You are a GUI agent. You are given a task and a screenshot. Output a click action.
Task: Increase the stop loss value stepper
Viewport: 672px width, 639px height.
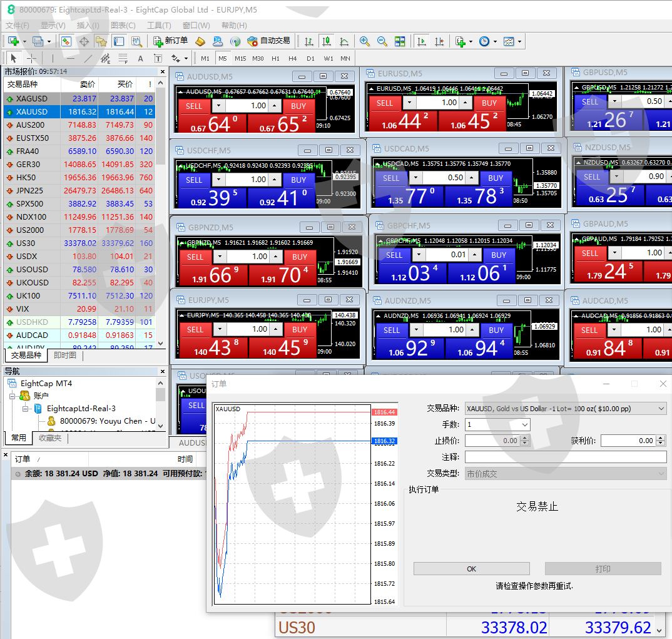coord(525,438)
